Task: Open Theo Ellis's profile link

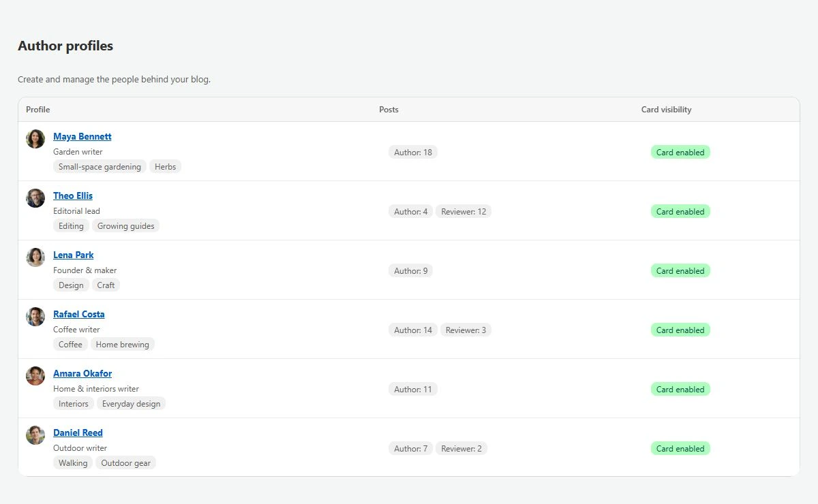Action: 73,195
